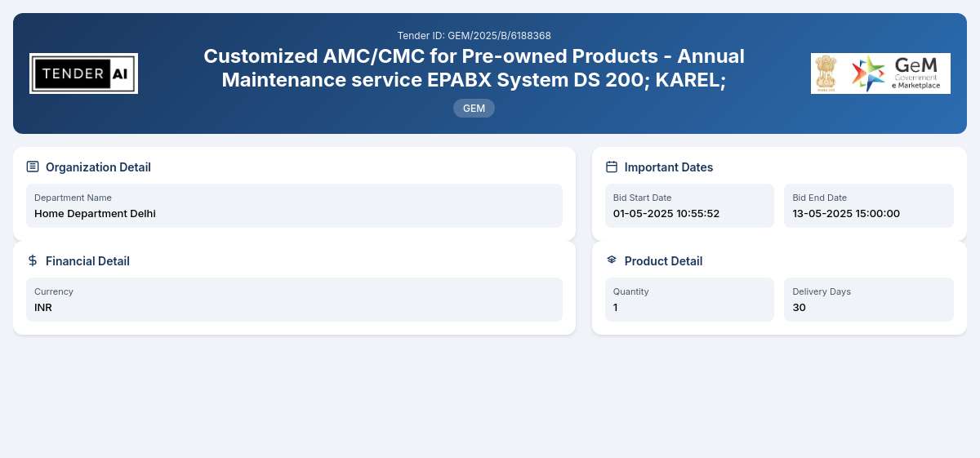Image resolution: width=980 pixels, height=458 pixels.
Task: Click the Tender AI logo
Action: click(83, 73)
